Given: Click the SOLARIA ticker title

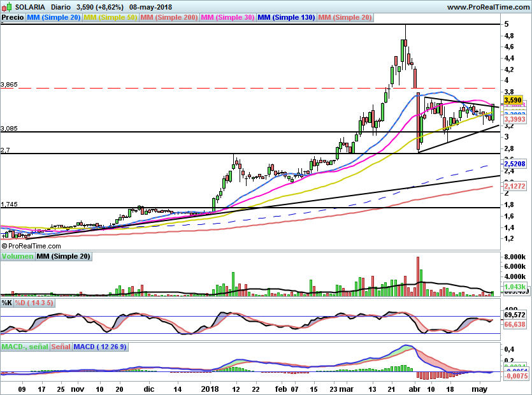Looking at the screenshot, I should pos(30,7).
